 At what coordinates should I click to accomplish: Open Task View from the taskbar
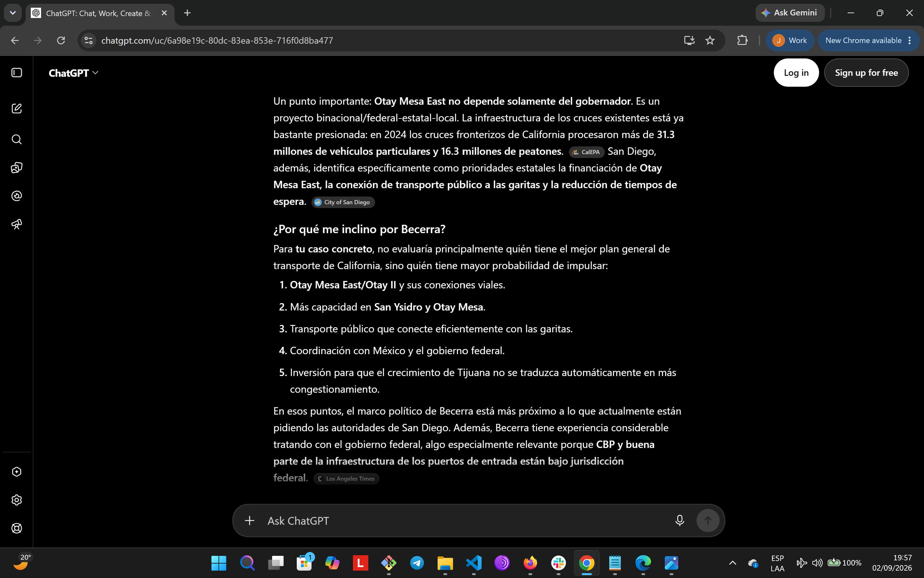click(x=276, y=563)
